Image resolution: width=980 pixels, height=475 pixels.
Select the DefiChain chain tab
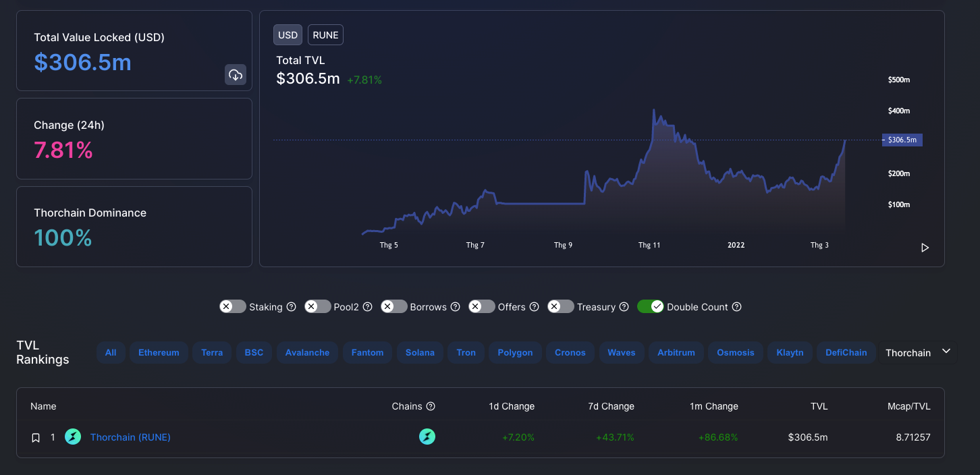pyautogui.click(x=846, y=353)
